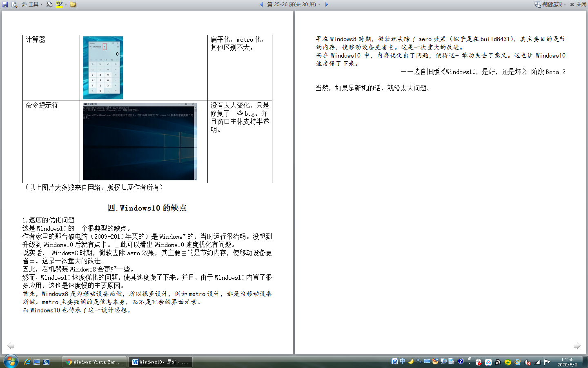
Task: Click the Research/translate icon in the toolbar
Action: (x=49, y=4)
